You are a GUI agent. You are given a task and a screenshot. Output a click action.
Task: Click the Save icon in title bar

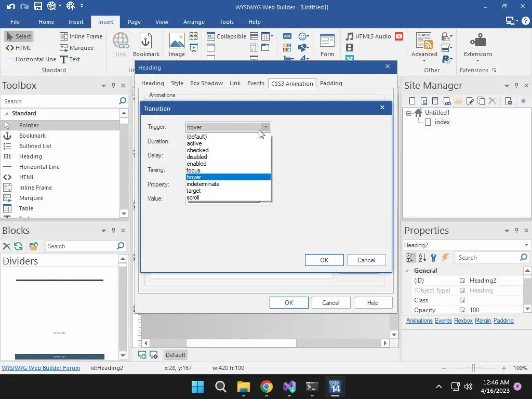coord(38,6)
